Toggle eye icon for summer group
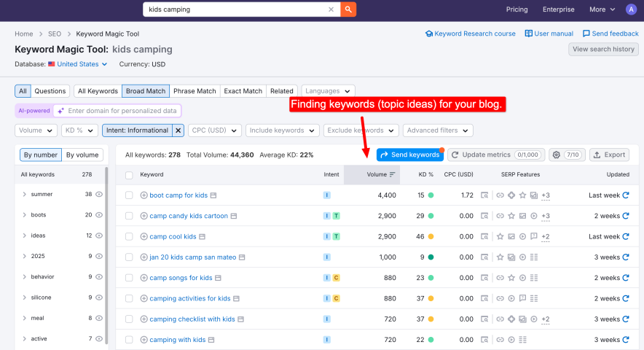The height and width of the screenshot is (350, 644). pos(99,194)
